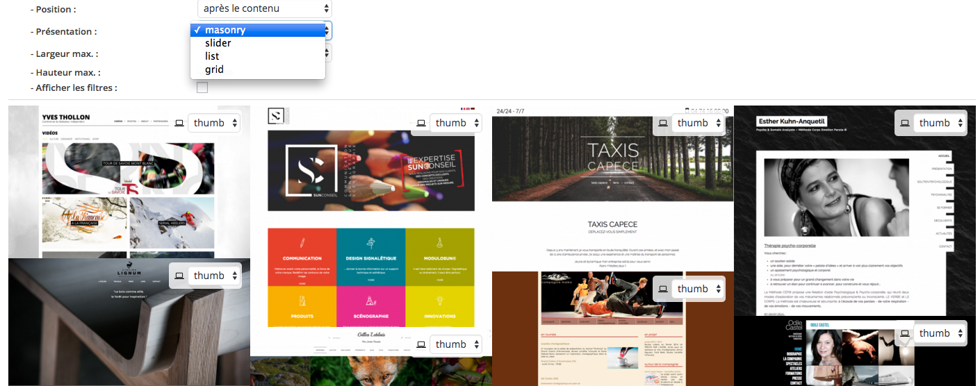Click the Esther Kuhn-Anquetil portrait thumbnail

coord(835,198)
